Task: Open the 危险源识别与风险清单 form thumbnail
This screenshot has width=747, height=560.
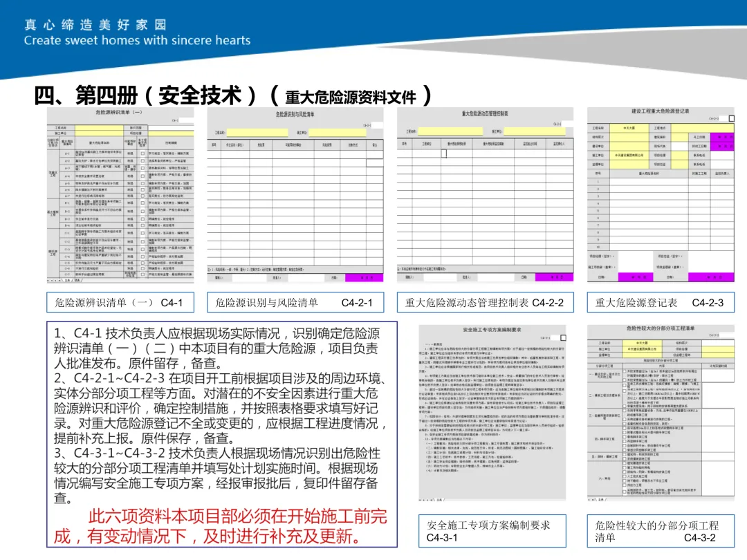Action: [295, 195]
